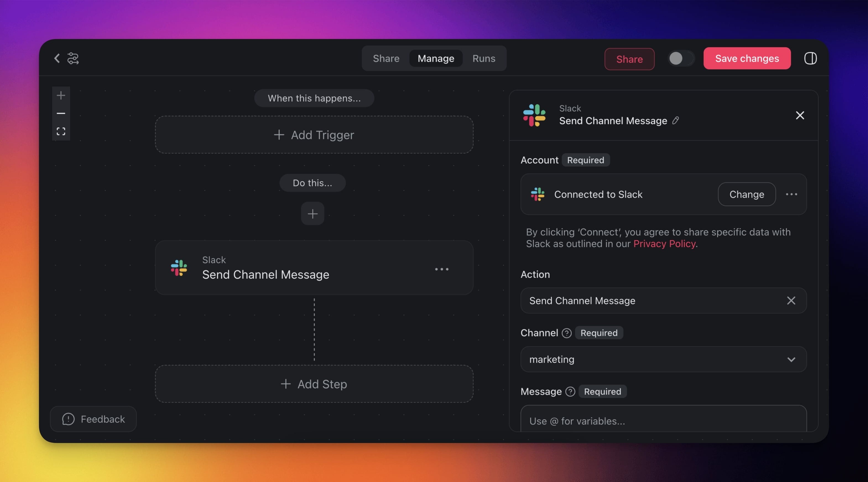The height and width of the screenshot is (482, 868).
Task: Edit step name with pencil icon
Action: (675, 120)
